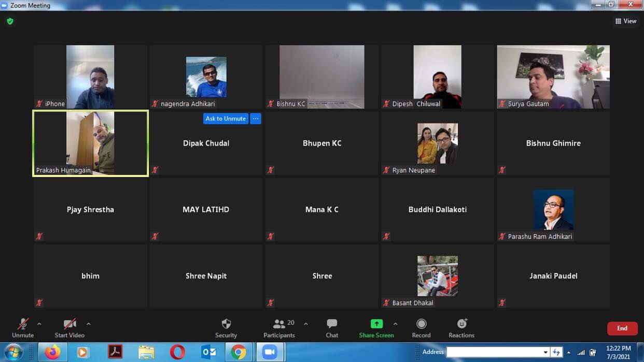Viewport: 644px width, 362px height.
Task: Open more options on Dipak Chudal tile
Action: [x=256, y=119]
